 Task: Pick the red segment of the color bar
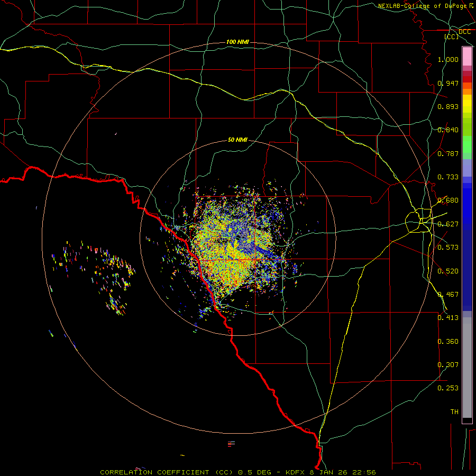click(x=467, y=79)
